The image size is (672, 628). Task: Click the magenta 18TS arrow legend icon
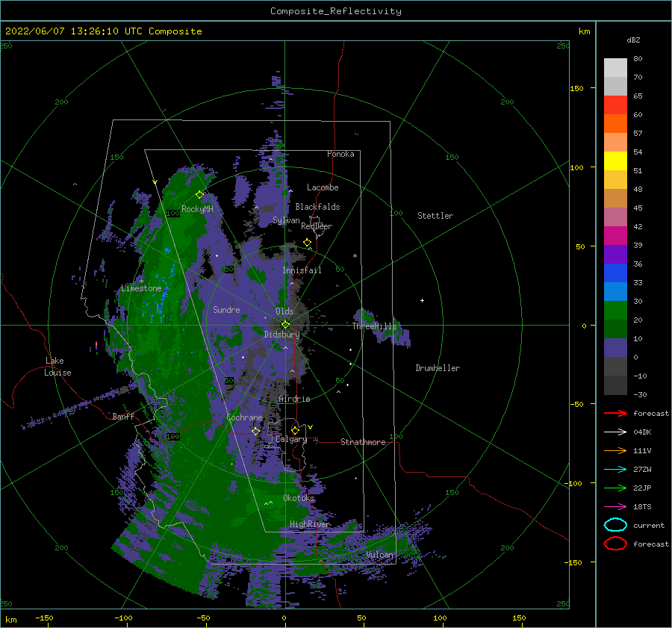tap(615, 507)
